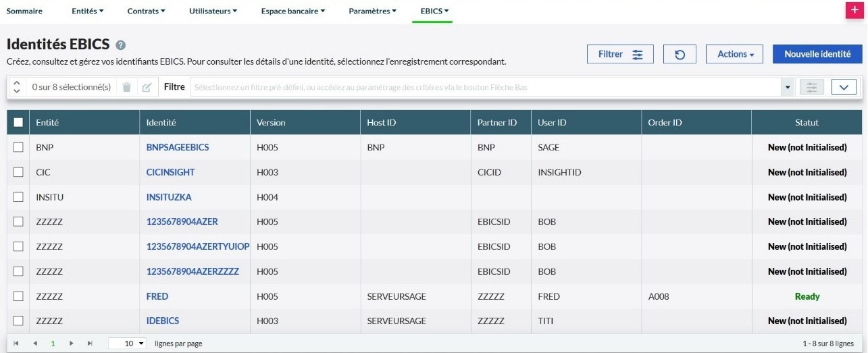Expand the filter panel down-arrow button
Screen dimensions: 868x353
[x=844, y=87]
